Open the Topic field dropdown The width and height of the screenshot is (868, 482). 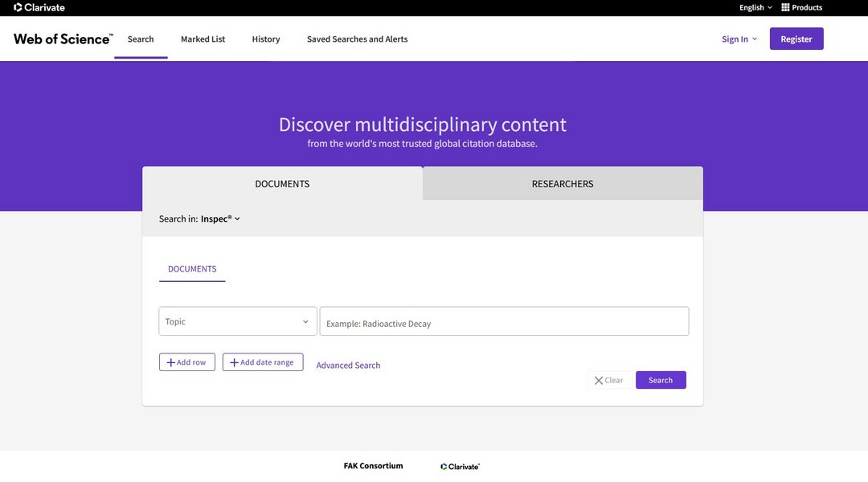click(237, 321)
